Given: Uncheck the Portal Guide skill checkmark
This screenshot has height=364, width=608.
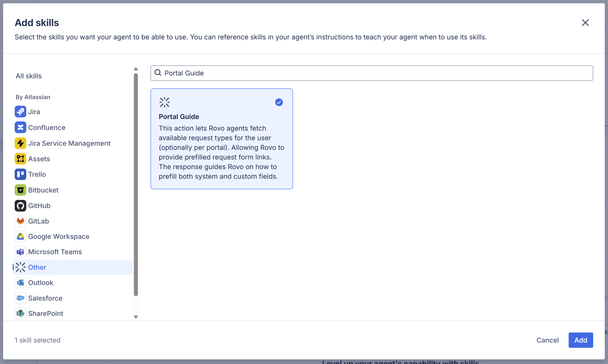Looking at the screenshot, I should [279, 102].
